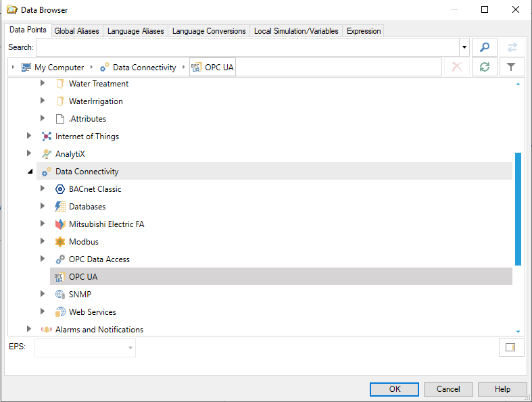The width and height of the screenshot is (532, 402).
Task: Open the EPS combo box
Action: (85, 348)
